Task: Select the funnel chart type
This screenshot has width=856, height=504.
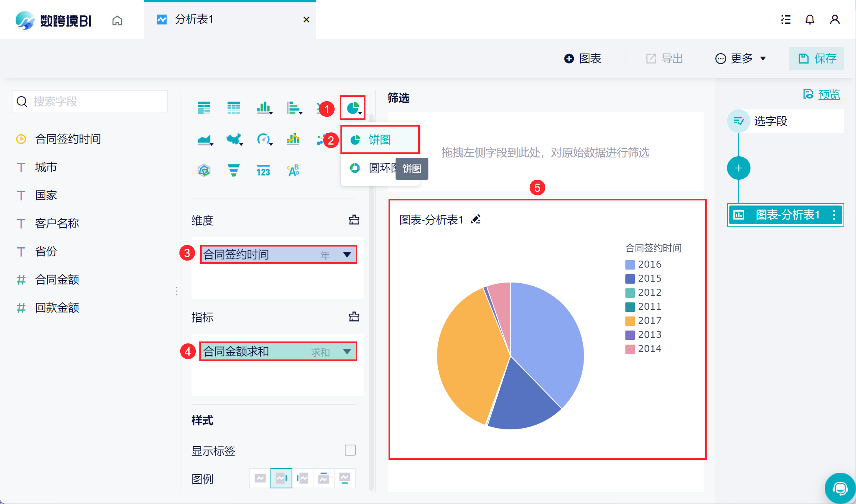Action: click(x=234, y=170)
